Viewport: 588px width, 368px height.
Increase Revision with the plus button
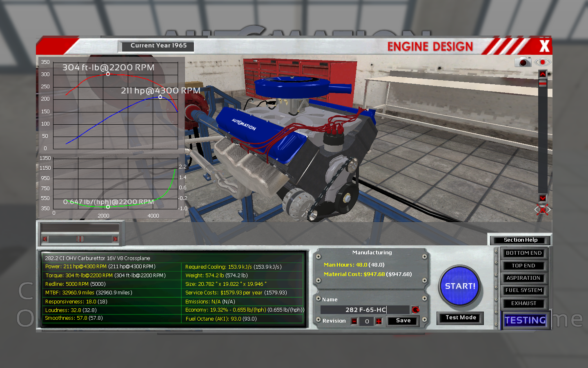point(379,321)
